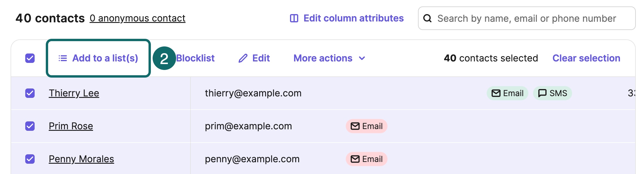Click the Edit bulk action
644x174 pixels.
click(261, 58)
